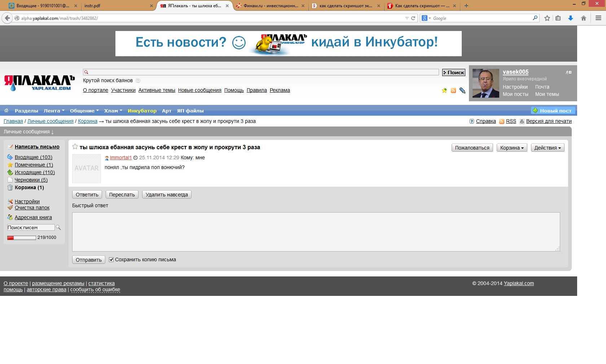Open Черновики (5) folder

(31, 180)
